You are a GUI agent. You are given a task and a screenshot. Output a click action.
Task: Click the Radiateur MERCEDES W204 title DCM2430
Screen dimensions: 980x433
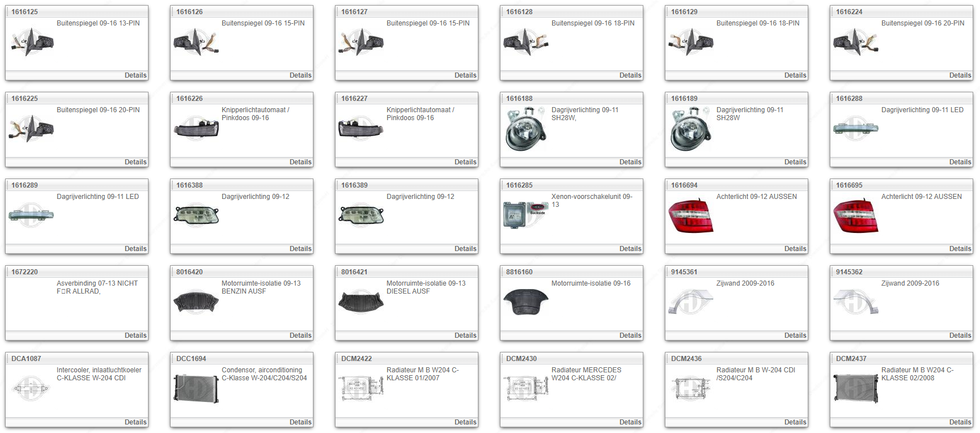586,374
